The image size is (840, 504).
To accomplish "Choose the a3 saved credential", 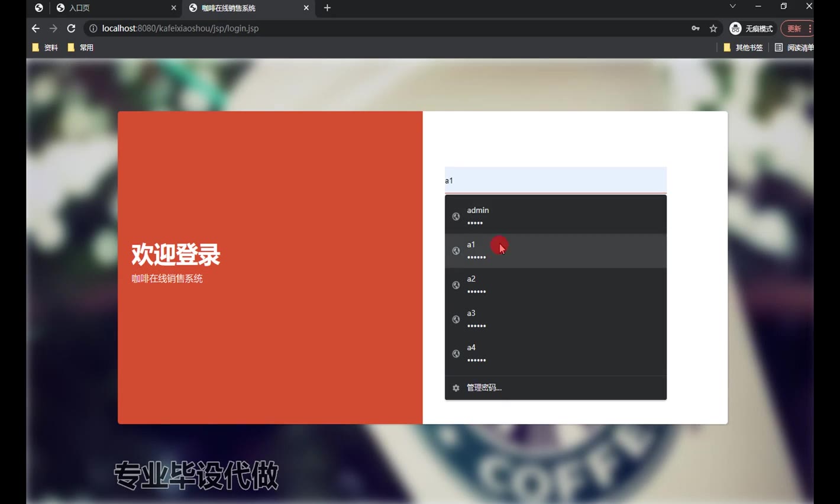I will [555, 319].
